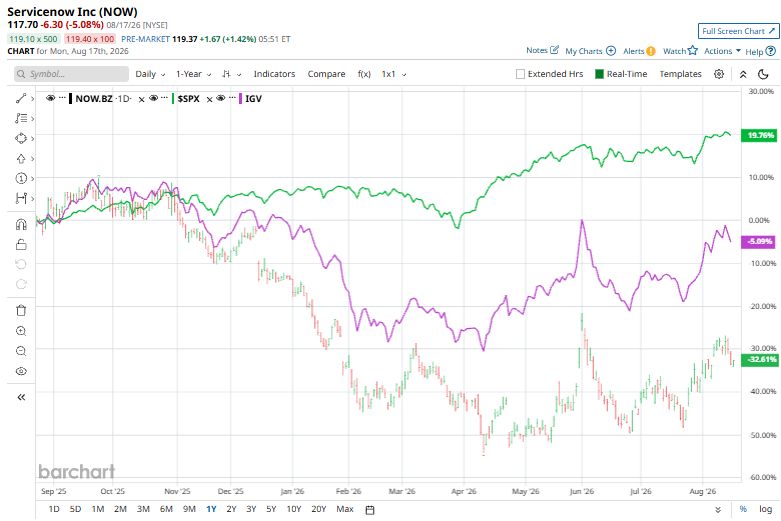Viewport: 781px width, 521px height.
Task: Zoom out with the magnifier minus
Action: [21, 351]
